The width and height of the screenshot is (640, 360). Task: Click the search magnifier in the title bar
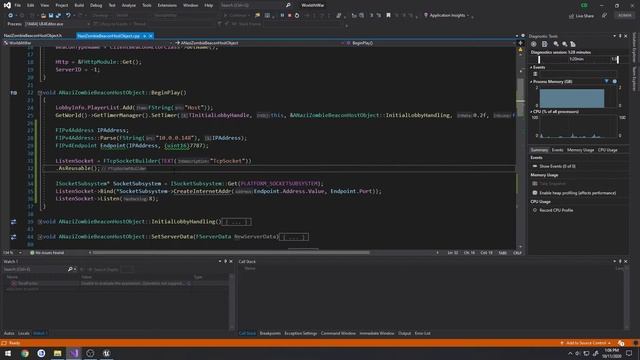click(x=288, y=5)
